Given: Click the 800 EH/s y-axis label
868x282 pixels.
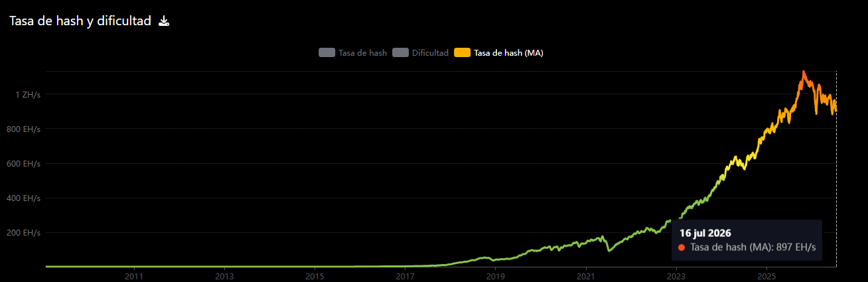Looking at the screenshot, I should 25,129.
